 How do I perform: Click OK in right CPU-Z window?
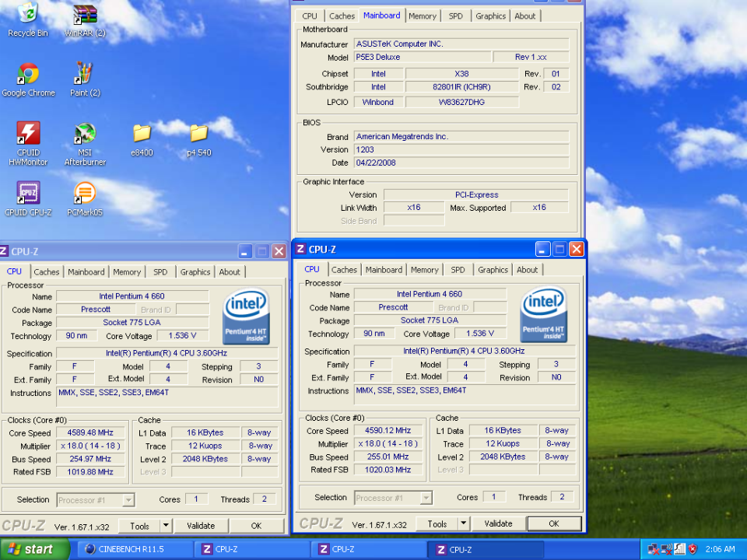554,523
